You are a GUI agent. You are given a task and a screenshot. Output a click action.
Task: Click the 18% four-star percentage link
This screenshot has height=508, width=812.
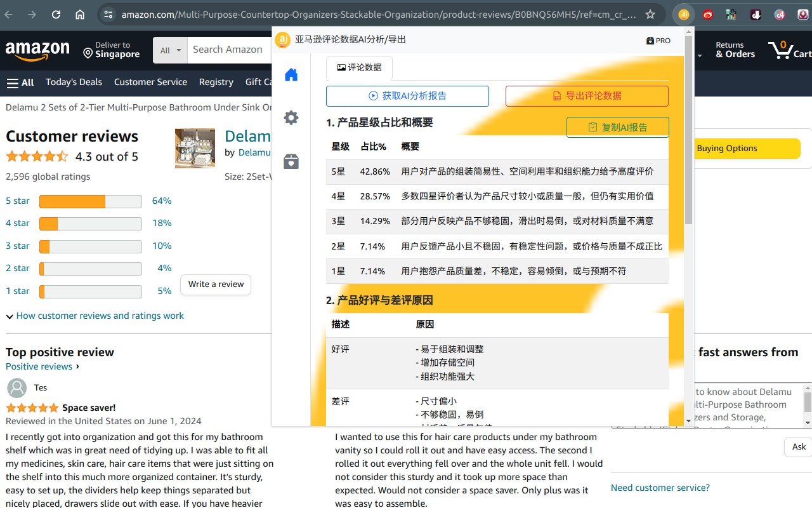(x=162, y=223)
